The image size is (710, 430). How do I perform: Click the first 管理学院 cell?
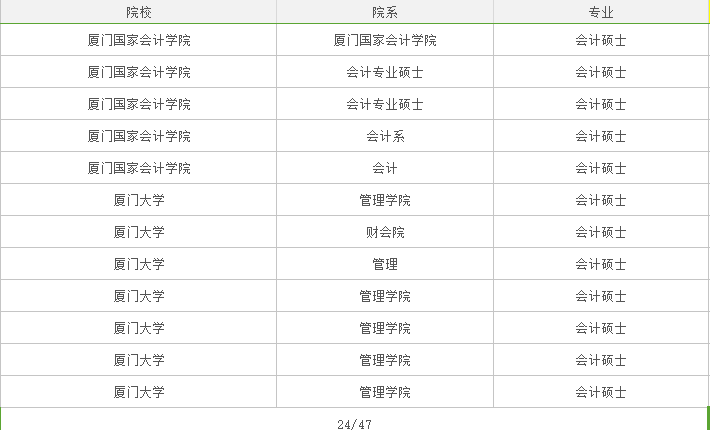click(385, 200)
